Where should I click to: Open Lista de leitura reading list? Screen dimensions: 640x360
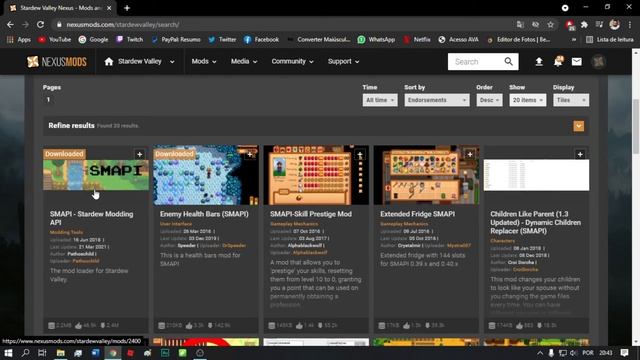pyautogui.click(x=610, y=40)
